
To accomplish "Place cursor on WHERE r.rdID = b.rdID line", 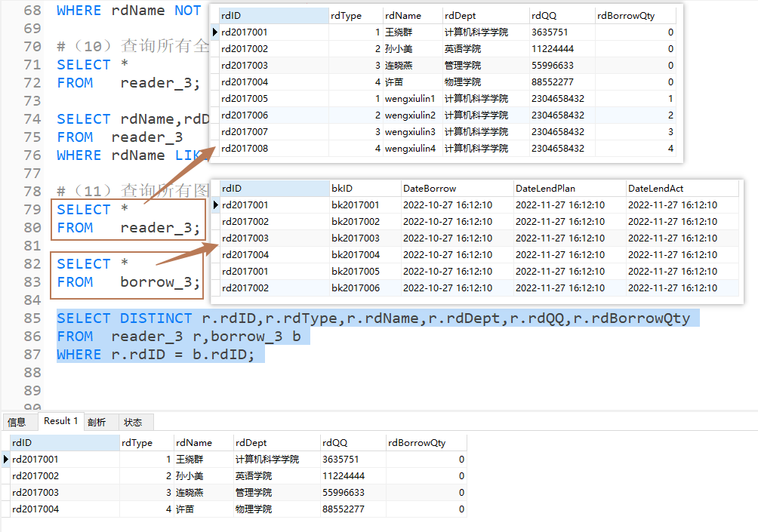I will (x=156, y=354).
